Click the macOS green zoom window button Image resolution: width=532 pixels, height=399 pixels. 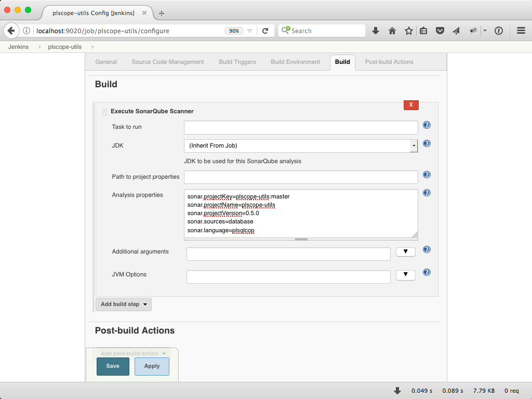coord(28,10)
